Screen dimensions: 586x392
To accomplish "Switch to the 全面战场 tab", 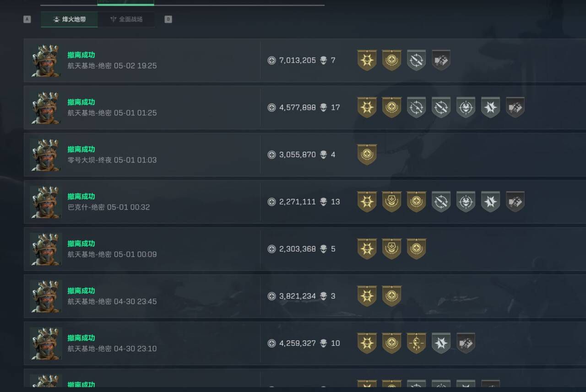I will [126, 20].
